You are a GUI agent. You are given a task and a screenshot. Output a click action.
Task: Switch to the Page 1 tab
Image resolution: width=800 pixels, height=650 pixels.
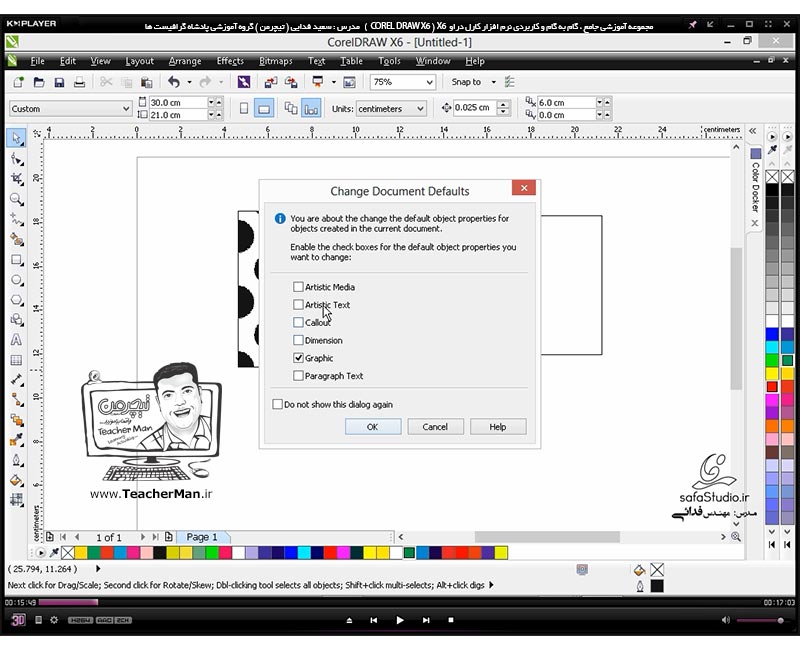point(202,537)
